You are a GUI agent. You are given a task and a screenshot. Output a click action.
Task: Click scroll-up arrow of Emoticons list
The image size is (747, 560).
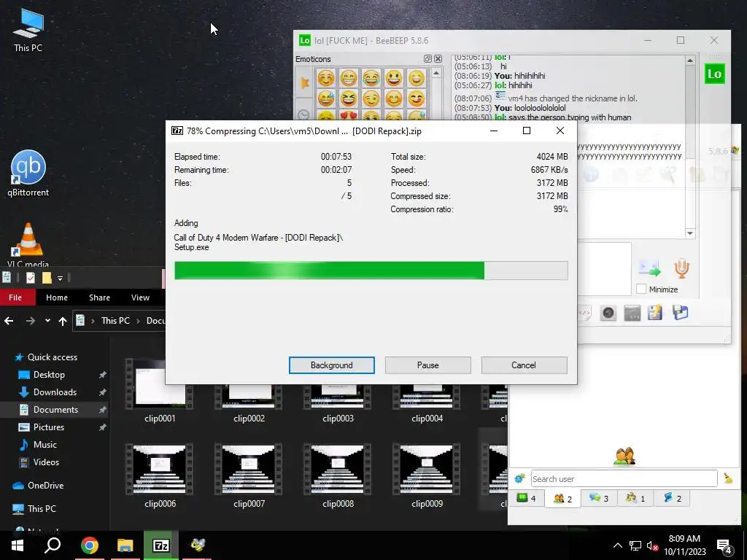pos(436,73)
